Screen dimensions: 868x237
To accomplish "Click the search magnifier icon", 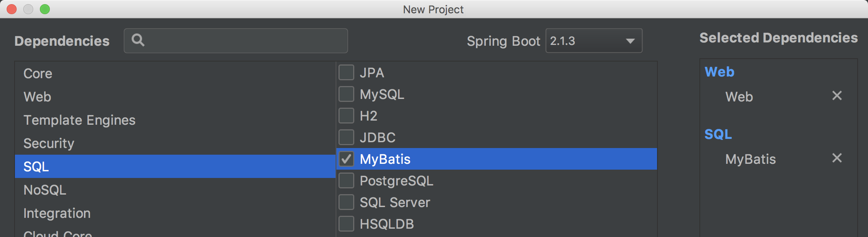I will (x=138, y=40).
